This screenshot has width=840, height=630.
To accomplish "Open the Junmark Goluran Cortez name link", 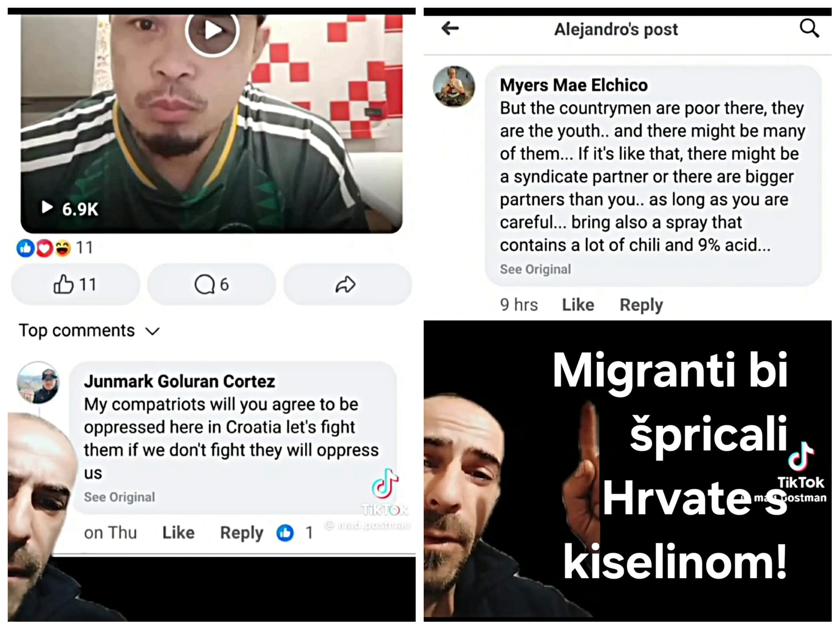I will 179,381.
